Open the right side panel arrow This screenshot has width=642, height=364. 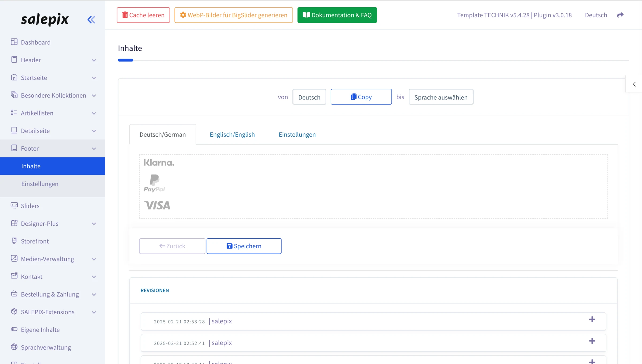(634, 84)
